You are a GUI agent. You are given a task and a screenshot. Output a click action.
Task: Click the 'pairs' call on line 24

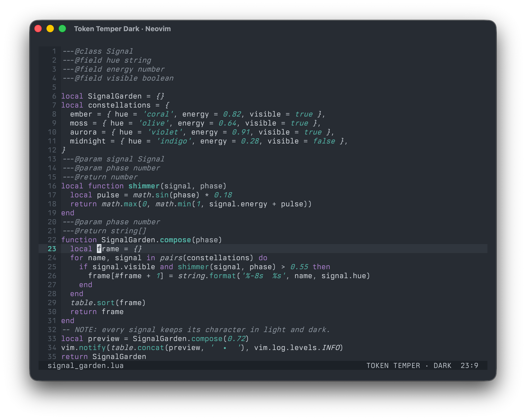pyautogui.click(x=171, y=258)
